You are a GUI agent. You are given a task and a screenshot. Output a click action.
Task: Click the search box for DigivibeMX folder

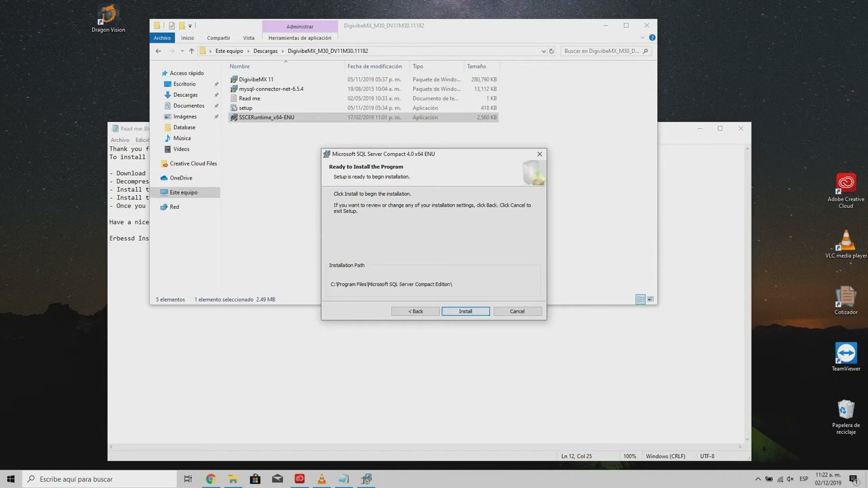point(606,51)
